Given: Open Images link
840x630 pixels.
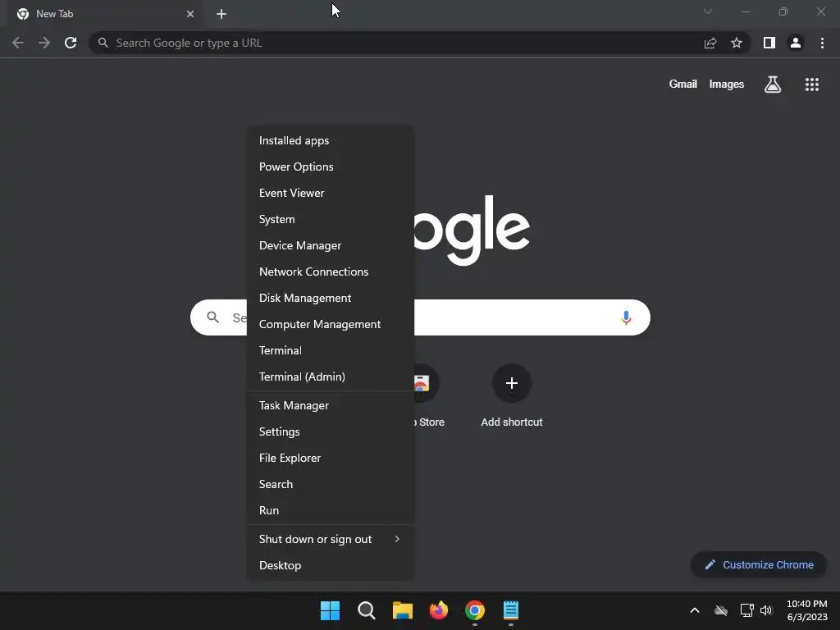Looking at the screenshot, I should [x=727, y=84].
